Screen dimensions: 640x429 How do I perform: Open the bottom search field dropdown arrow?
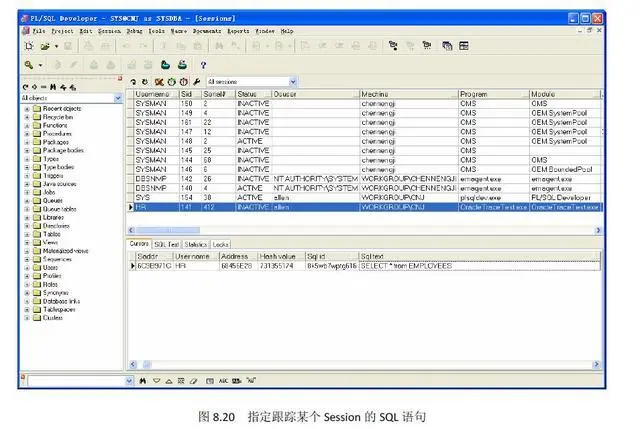(129, 381)
